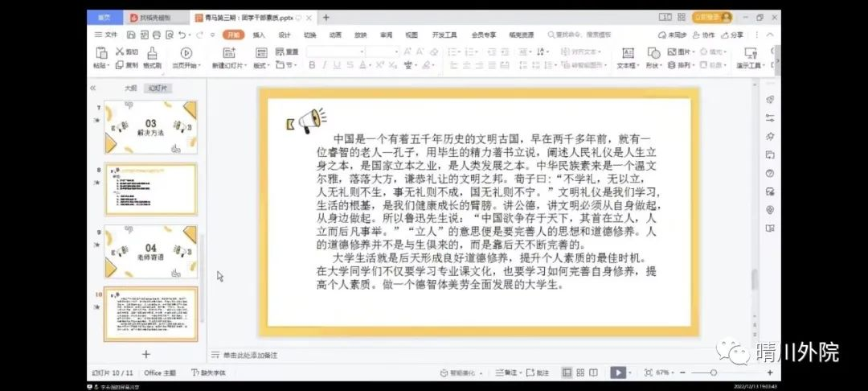Switch to slide sorter view icon
Viewport: 868px width, 391px height.
[580, 372]
